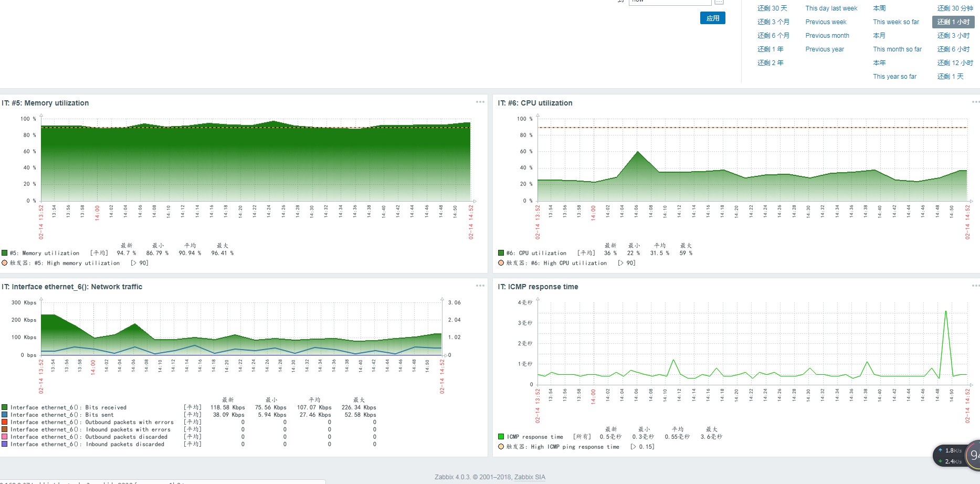This screenshot has height=484, width=980.
Task: Click the Outbound packets with errors swatch
Action: (5, 422)
